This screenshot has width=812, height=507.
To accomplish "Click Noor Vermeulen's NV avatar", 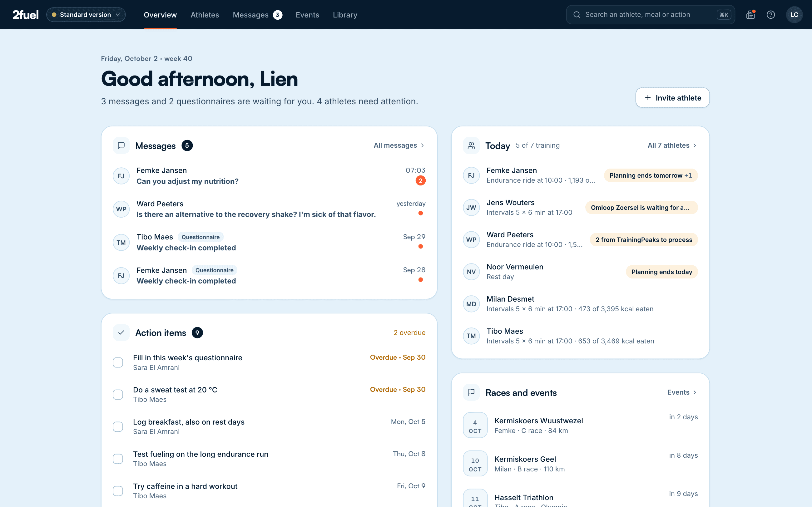I will [471, 272].
